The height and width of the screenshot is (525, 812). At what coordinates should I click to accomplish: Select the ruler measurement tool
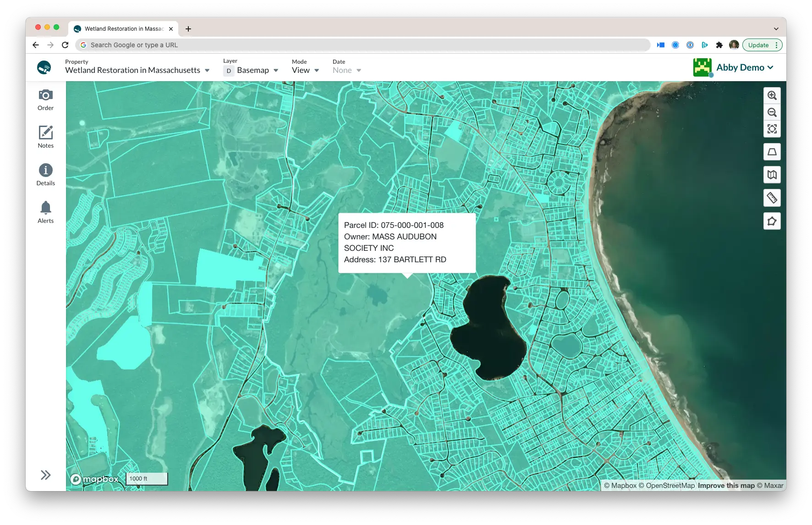[x=772, y=198]
